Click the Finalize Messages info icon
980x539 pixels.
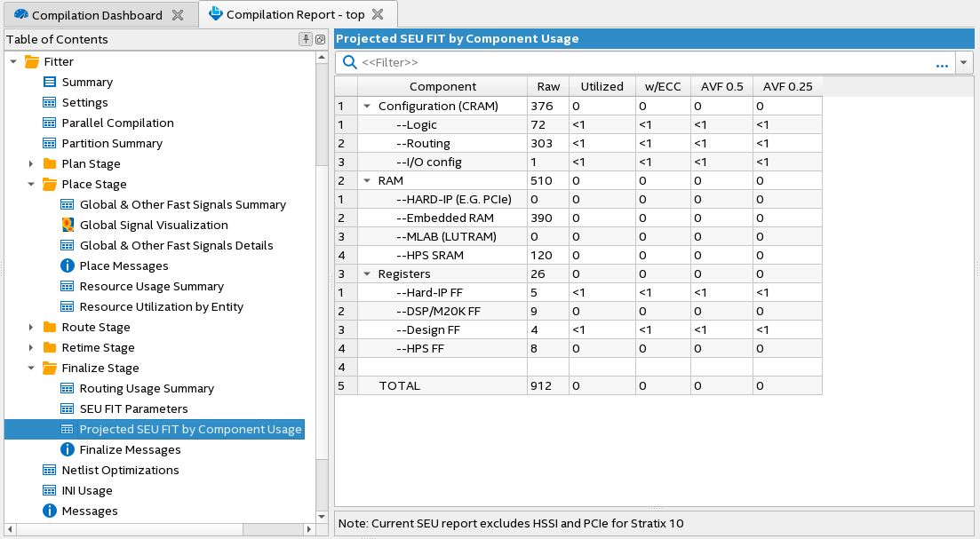coord(68,449)
